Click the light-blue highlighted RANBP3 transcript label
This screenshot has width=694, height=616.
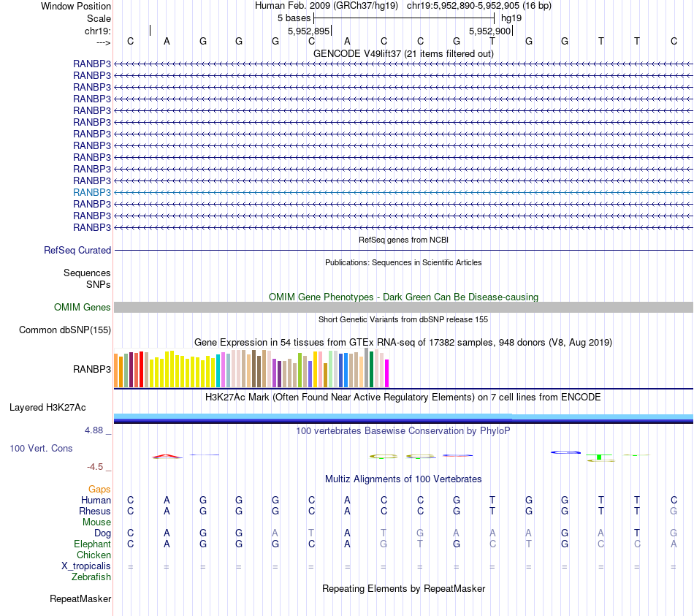coord(92,193)
